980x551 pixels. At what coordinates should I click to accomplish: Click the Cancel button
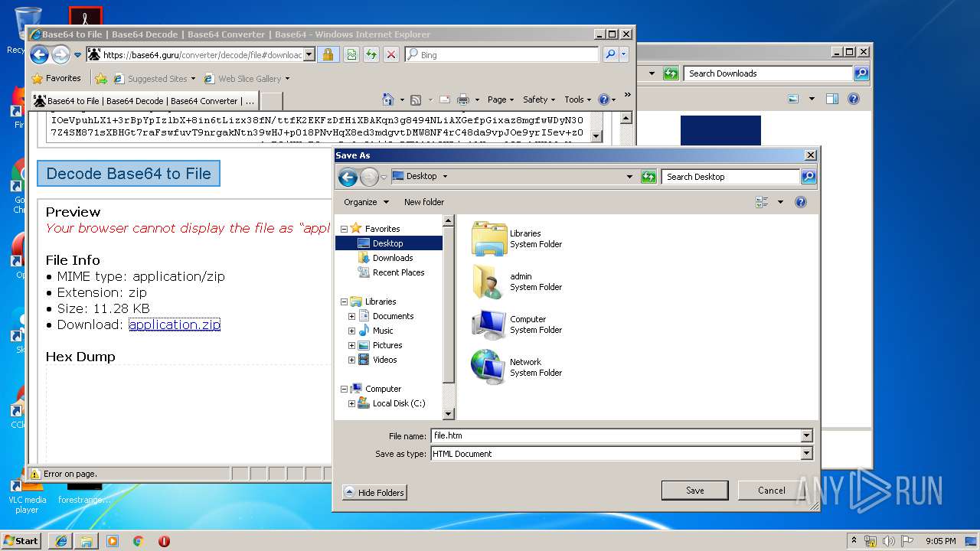[771, 491]
